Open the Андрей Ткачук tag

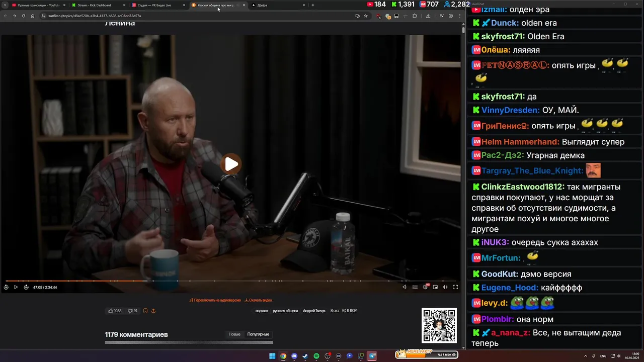click(314, 311)
